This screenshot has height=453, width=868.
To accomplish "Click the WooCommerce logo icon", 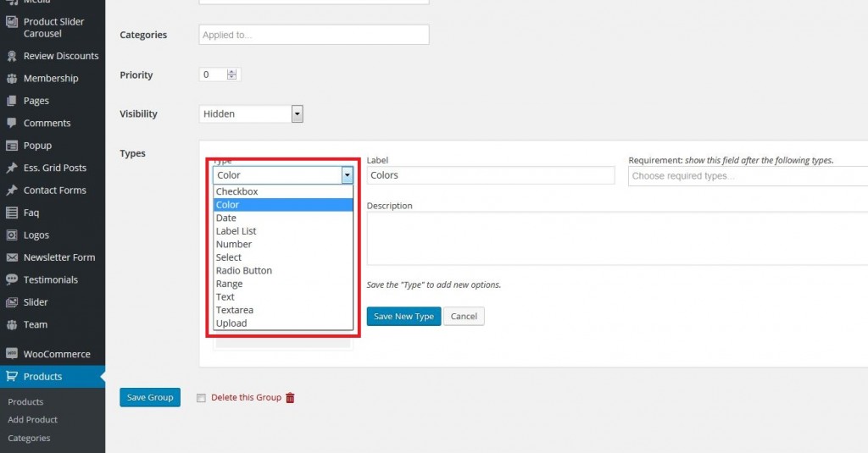I will [12, 354].
